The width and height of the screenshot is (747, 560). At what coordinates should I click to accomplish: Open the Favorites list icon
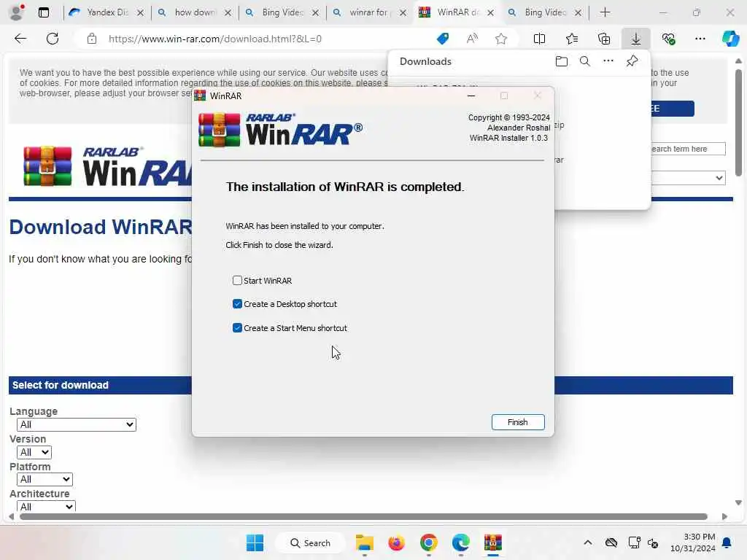click(572, 39)
